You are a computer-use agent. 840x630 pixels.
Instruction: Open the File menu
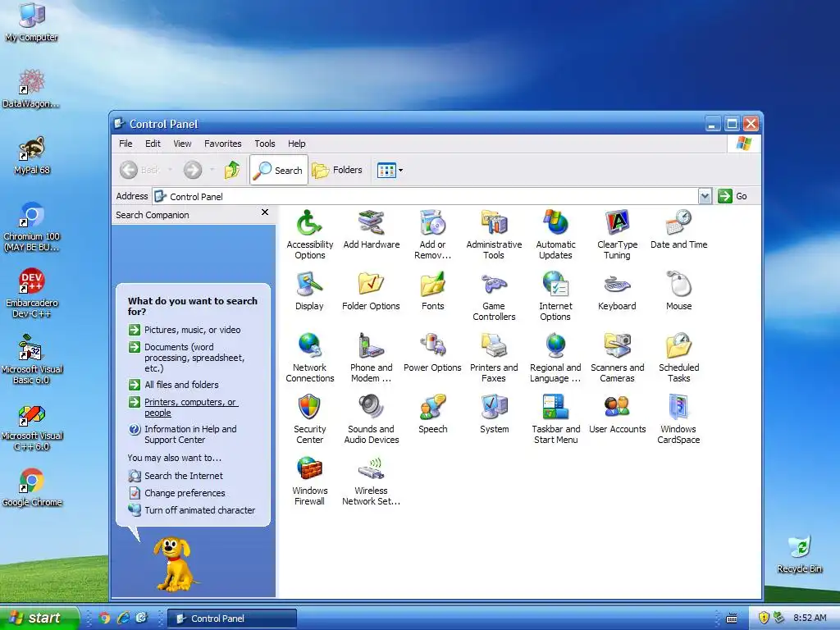pyautogui.click(x=126, y=144)
